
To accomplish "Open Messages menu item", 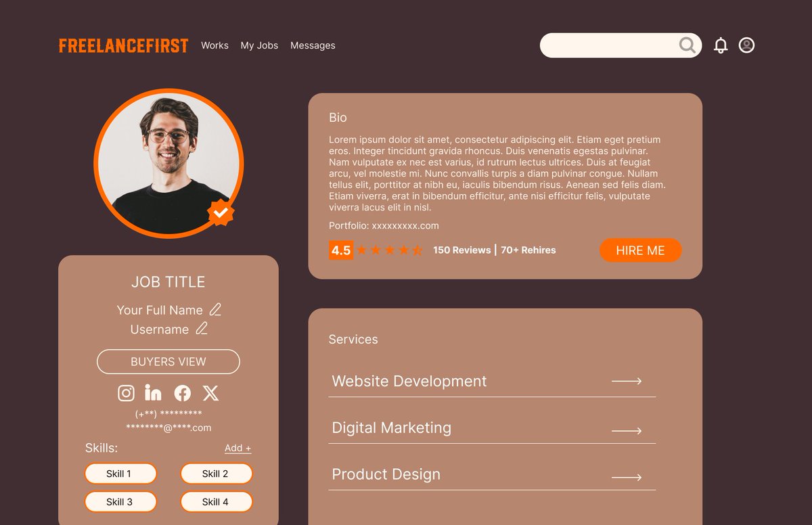I will pos(313,45).
